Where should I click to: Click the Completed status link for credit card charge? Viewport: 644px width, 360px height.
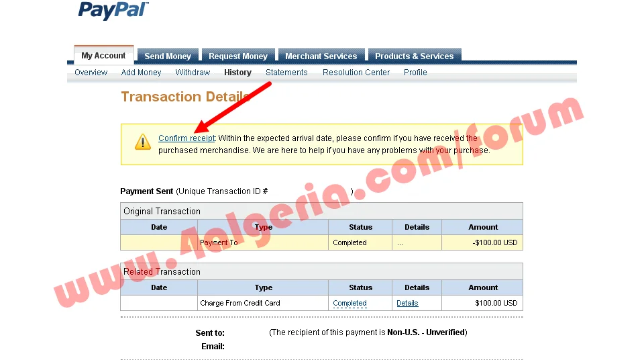(x=350, y=304)
